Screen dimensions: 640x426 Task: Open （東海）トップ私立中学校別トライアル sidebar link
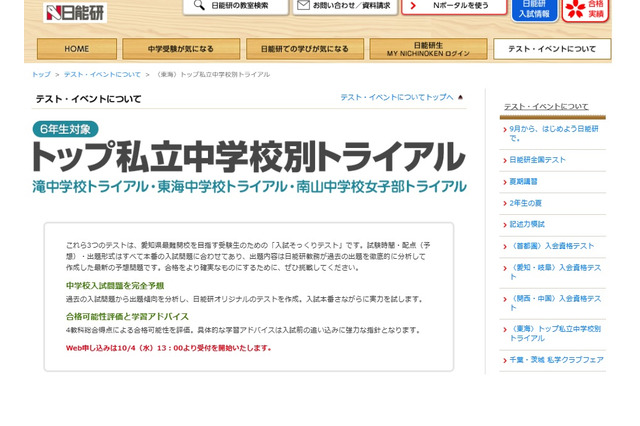555,333
